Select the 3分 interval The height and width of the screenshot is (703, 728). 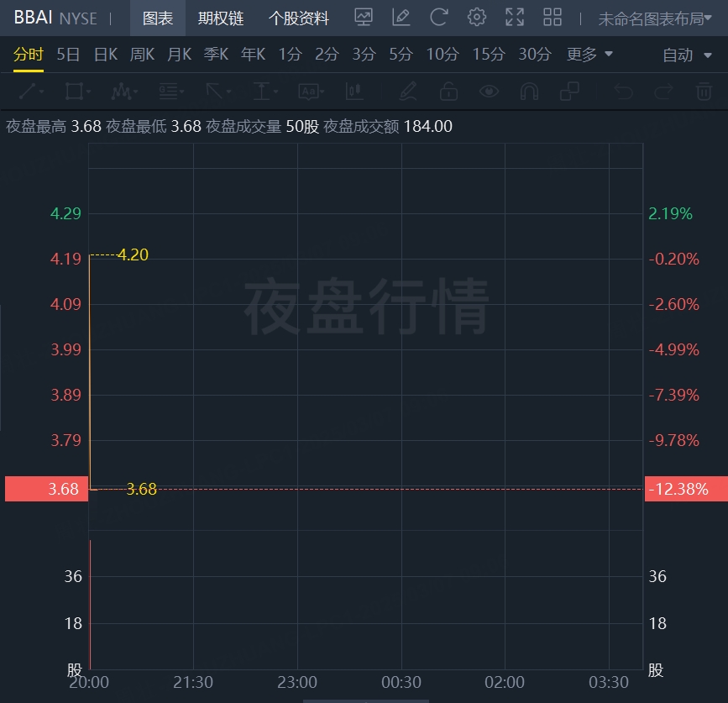(364, 55)
